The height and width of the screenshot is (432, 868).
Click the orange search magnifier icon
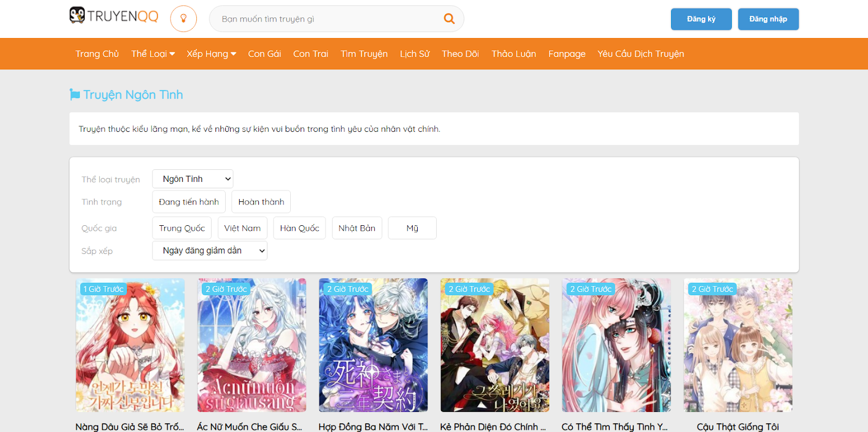pos(449,18)
